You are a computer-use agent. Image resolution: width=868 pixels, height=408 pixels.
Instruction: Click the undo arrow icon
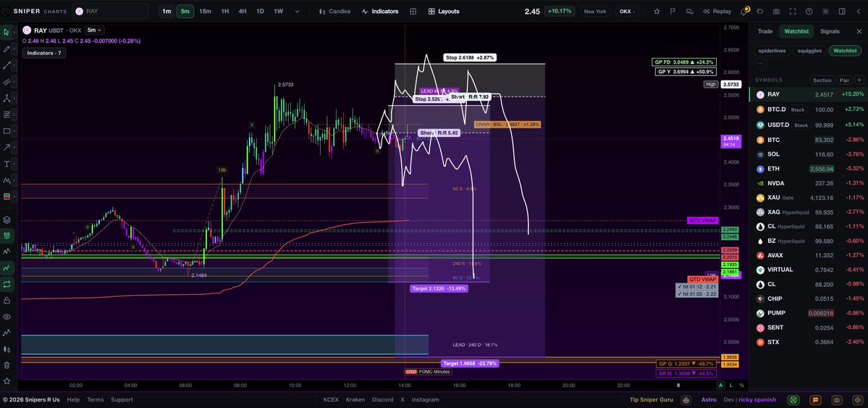760,11
